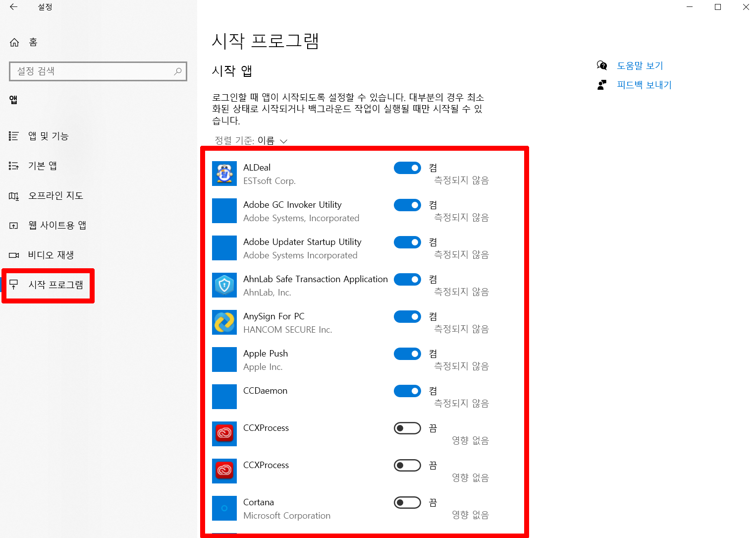The height and width of the screenshot is (538, 756).
Task: Click the search magnifier icon
Action: click(x=177, y=71)
